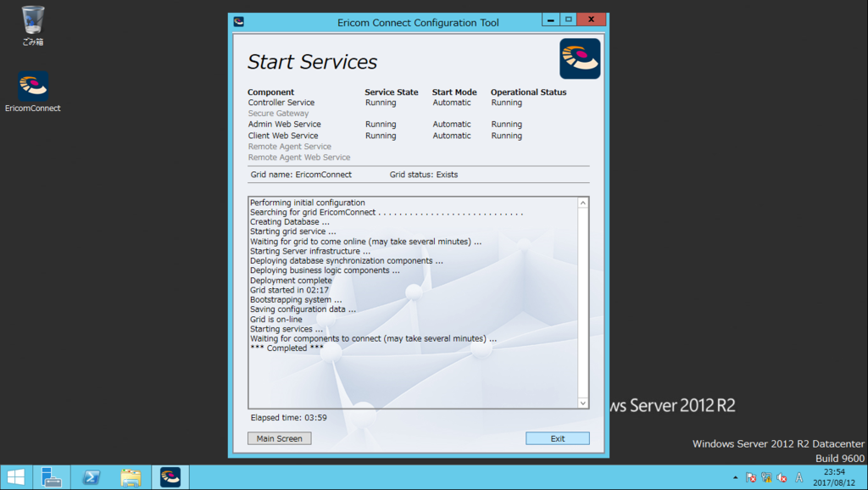The image size is (868, 490).
Task: Open the Recycle Bin desktop icon
Action: (33, 25)
